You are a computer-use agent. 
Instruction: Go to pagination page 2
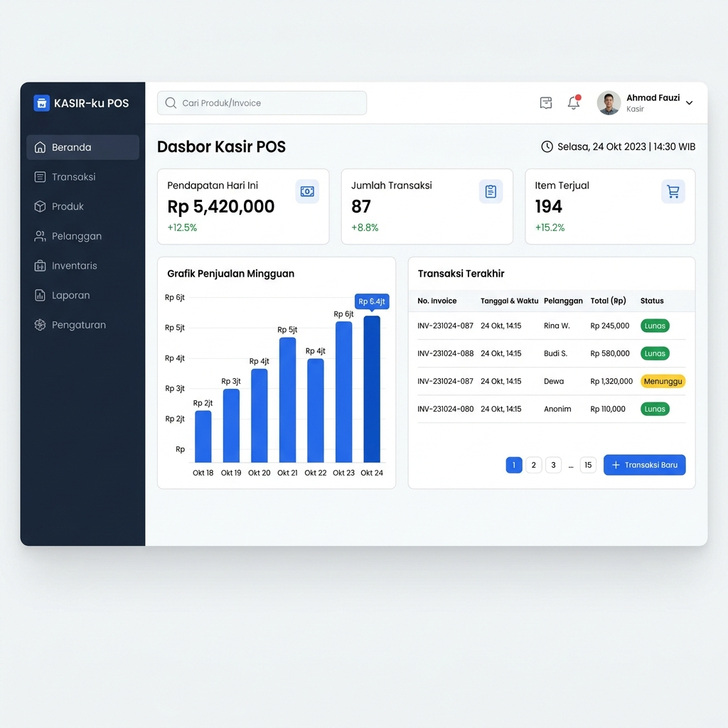534,465
